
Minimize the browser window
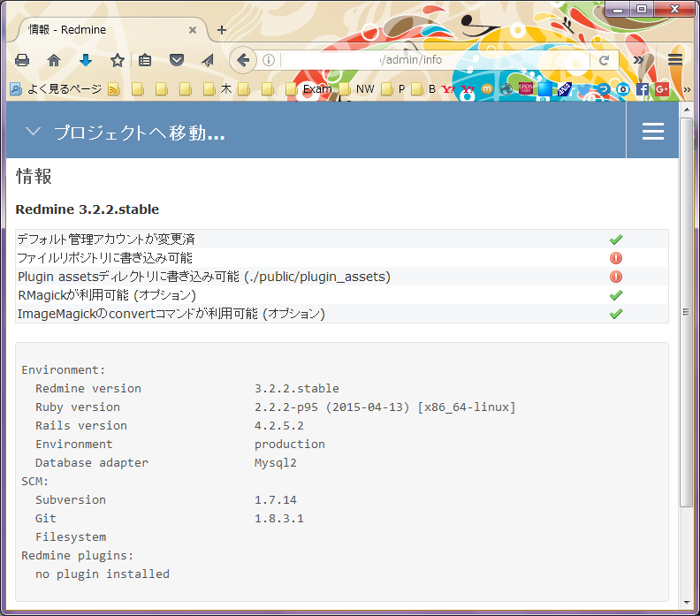[618, 10]
